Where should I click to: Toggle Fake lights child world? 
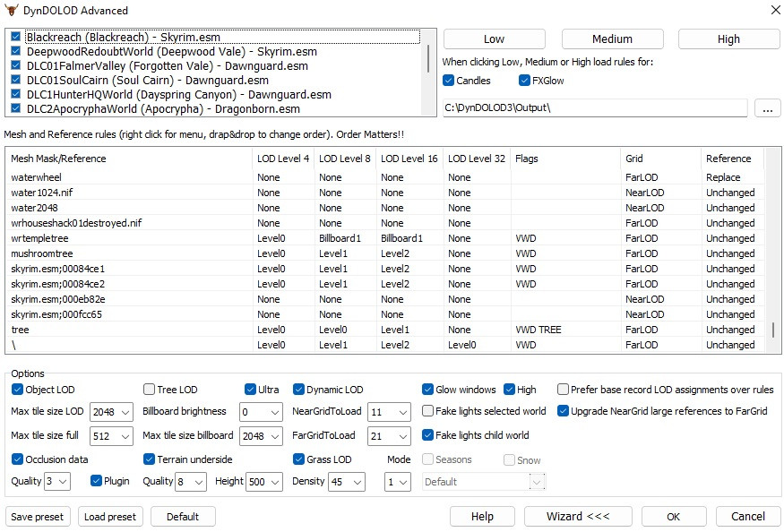pos(427,435)
